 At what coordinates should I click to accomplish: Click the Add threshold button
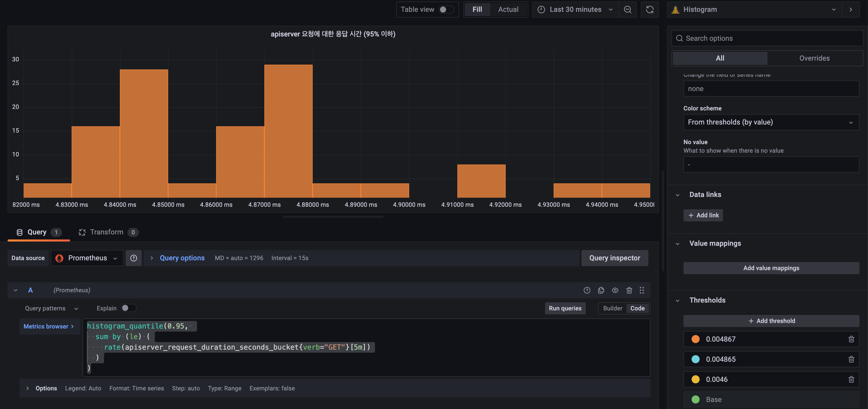click(x=771, y=321)
